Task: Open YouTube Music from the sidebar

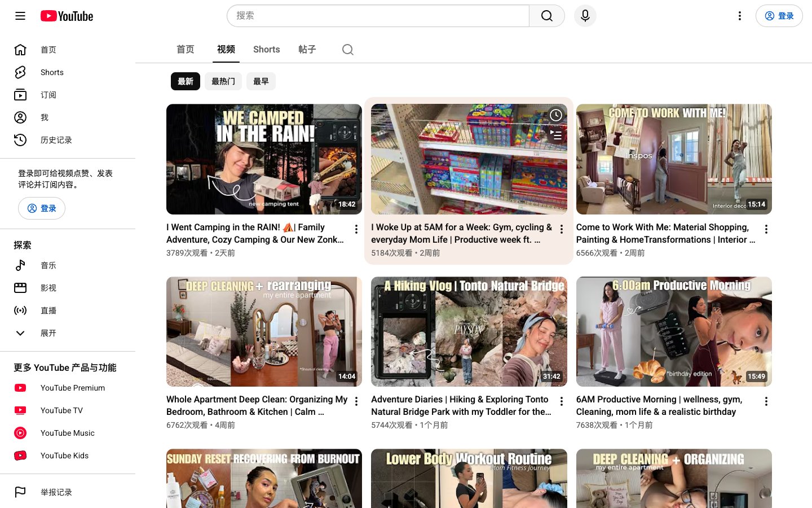Action: coord(68,433)
